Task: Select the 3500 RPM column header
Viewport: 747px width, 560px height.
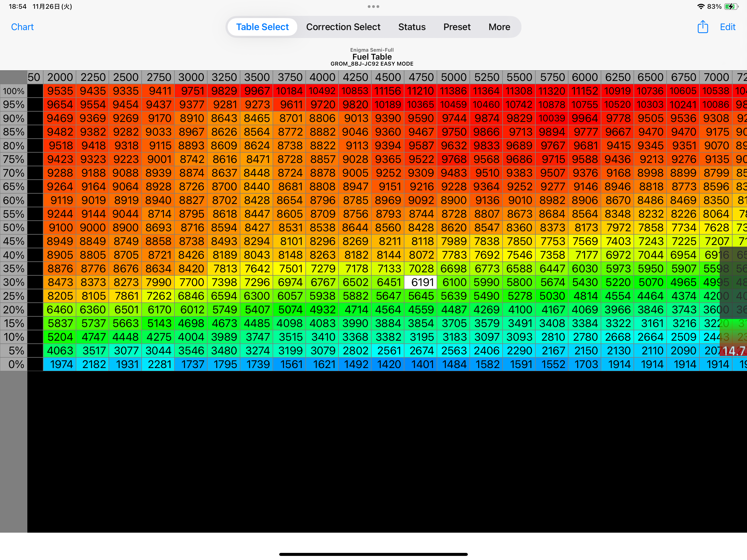Action: point(257,77)
